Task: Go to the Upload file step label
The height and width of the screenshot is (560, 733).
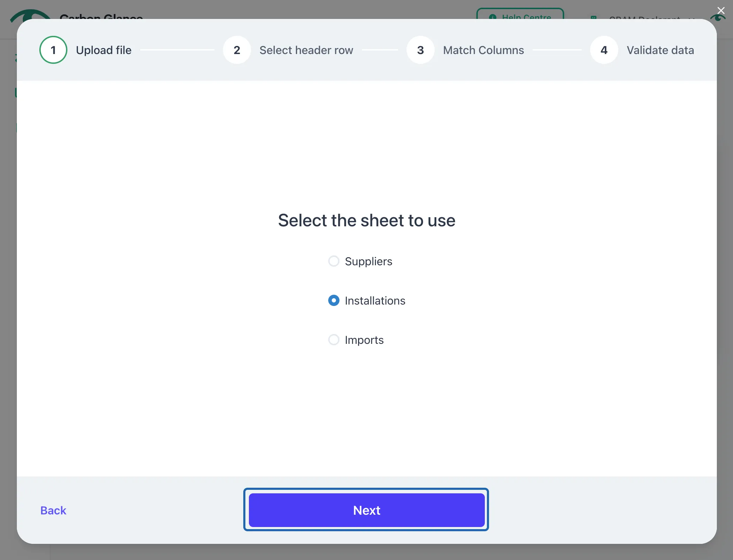Action: click(104, 50)
